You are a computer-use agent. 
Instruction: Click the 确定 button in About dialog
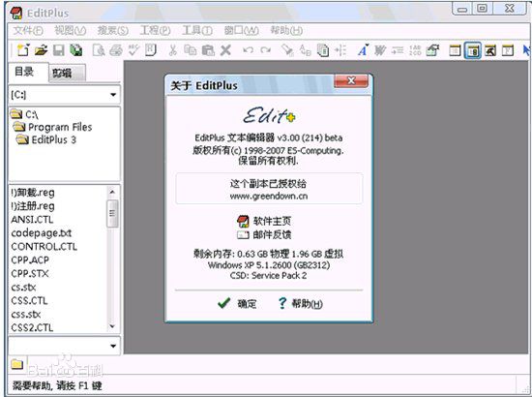[x=237, y=303]
